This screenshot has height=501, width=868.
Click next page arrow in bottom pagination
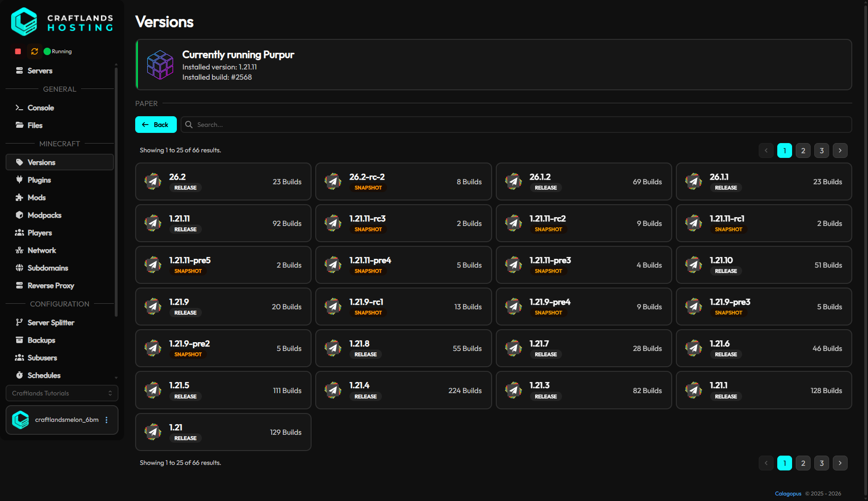pos(840,463)
